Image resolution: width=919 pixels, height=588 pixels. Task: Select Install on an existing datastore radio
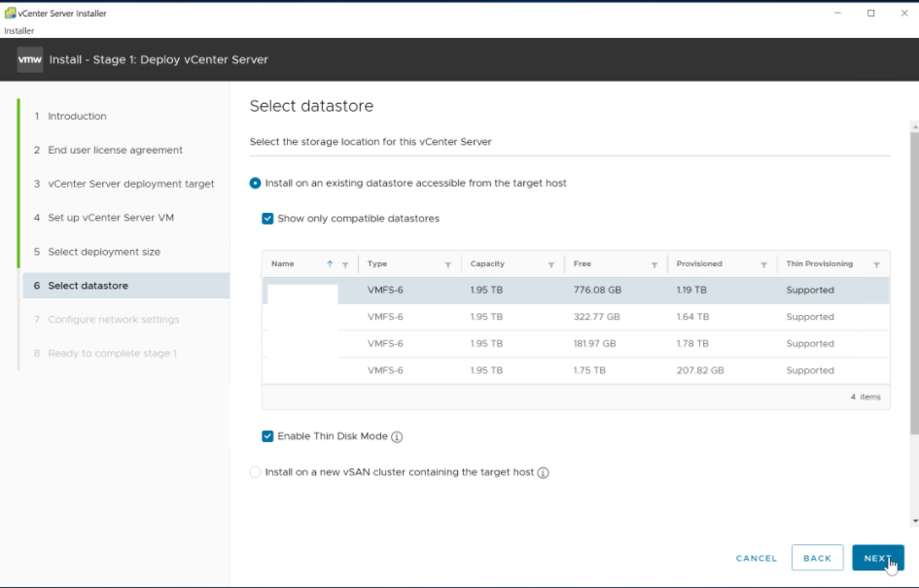coord(256,183)
